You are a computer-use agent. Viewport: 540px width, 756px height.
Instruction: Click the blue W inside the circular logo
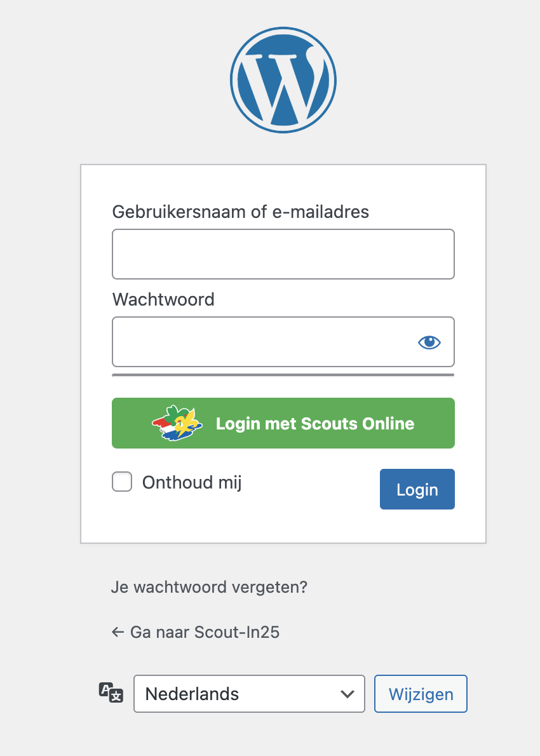[283, 79]
